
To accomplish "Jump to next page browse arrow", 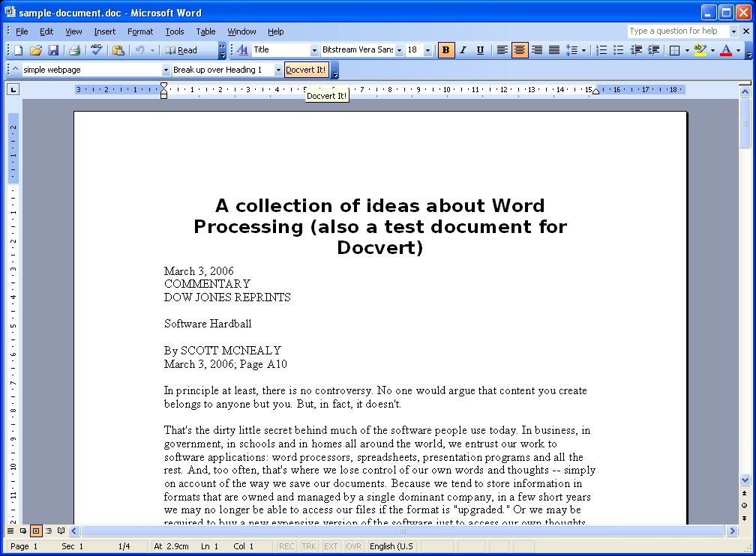I will (x=745, y=519).
